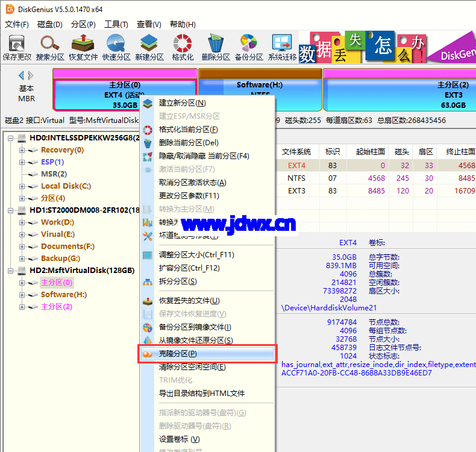
Task: Select Backup(G:) in disk tree
Action: [60, 259]
